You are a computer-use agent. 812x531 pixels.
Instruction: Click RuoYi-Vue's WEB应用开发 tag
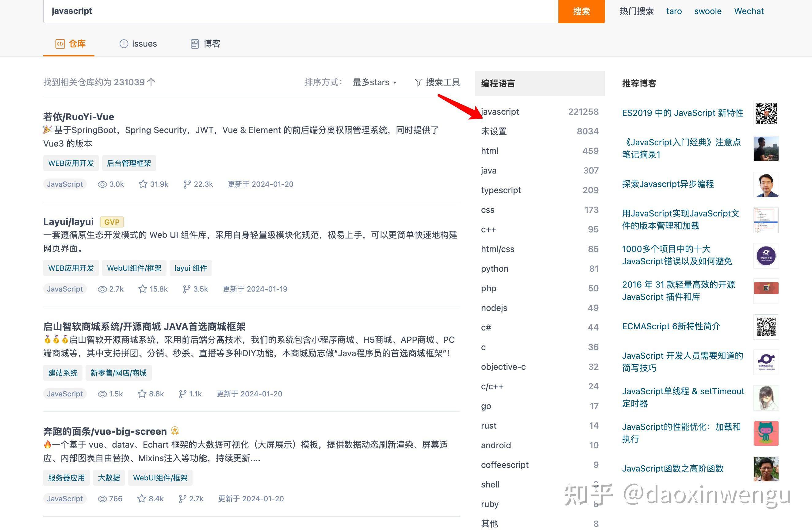click(71, 163)
